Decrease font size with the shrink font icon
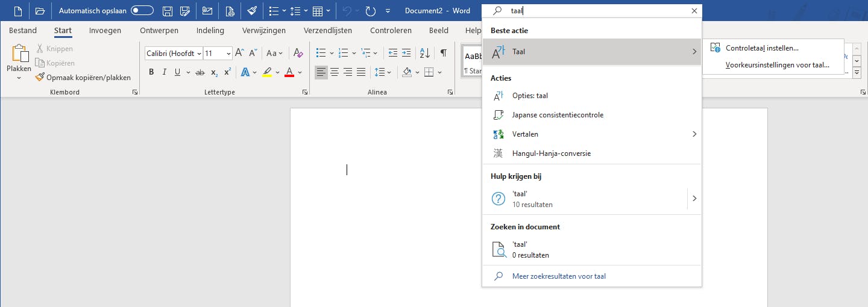 coord(254,53)
